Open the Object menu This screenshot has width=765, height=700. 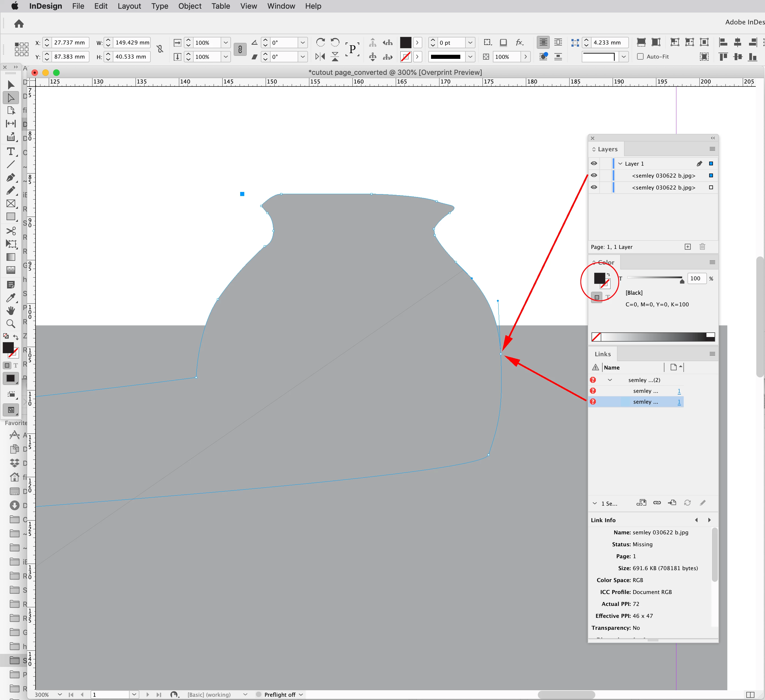(190, 6)
